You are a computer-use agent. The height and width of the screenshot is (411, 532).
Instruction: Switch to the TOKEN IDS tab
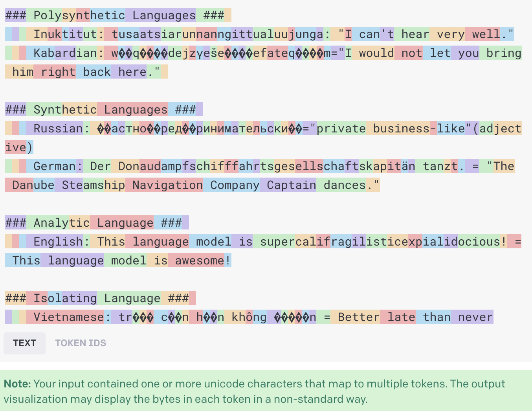tap(81, 343)
